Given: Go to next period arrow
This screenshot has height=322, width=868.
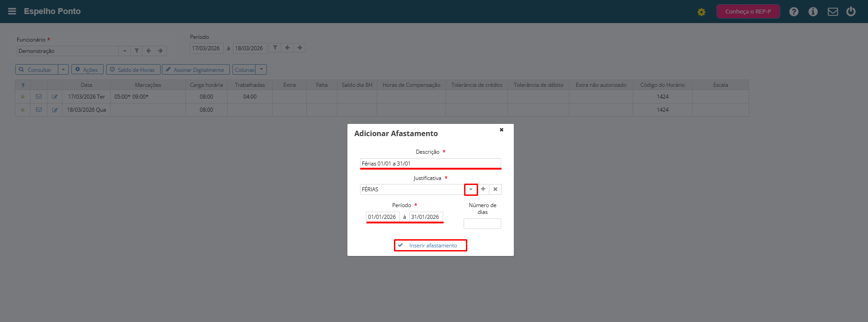Looking at the screenshot, I should 299,47.
